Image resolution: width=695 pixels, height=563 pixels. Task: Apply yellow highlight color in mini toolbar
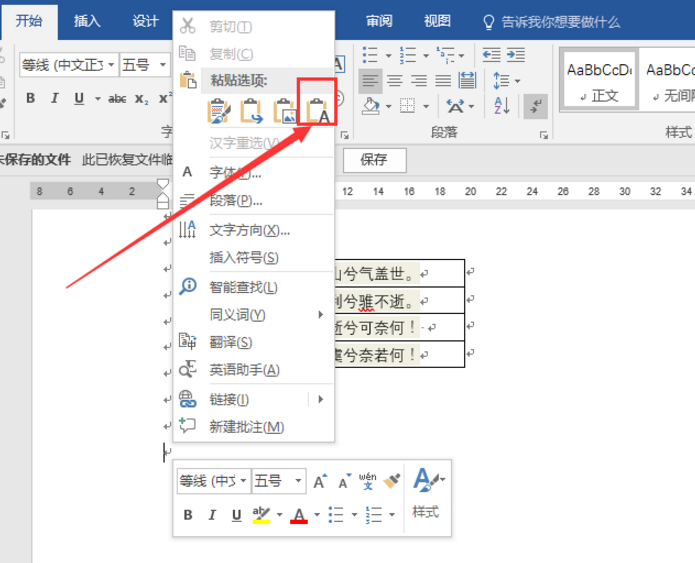point(261,515)
